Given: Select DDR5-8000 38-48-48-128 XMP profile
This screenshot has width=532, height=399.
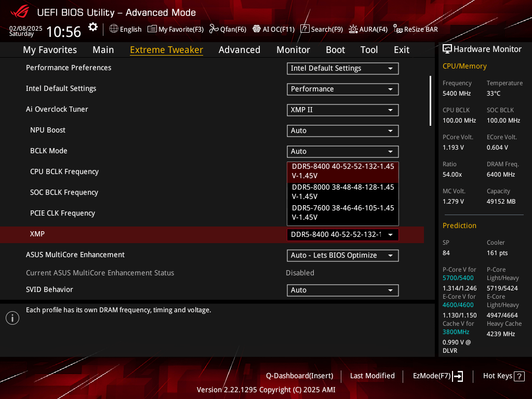Looking at the screenshot, I should click(x=343, y=192).
